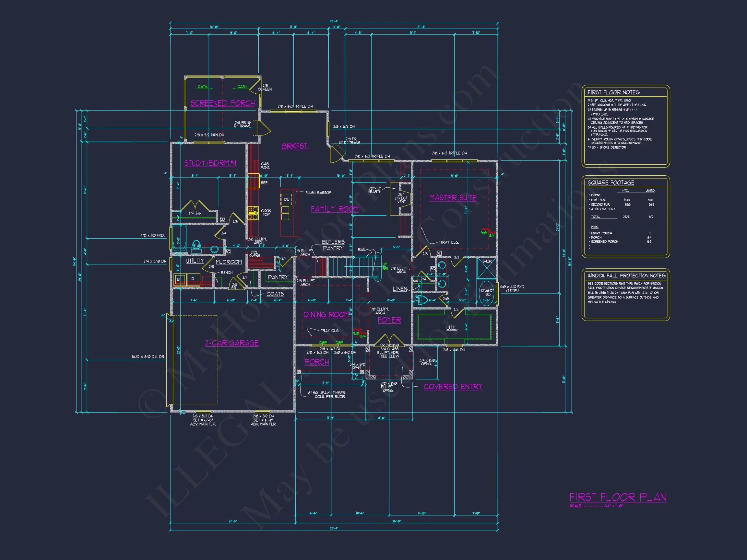747x560 pixels.
Task: Click the cooktop burner symbol in kitchen
Action: 253,213
